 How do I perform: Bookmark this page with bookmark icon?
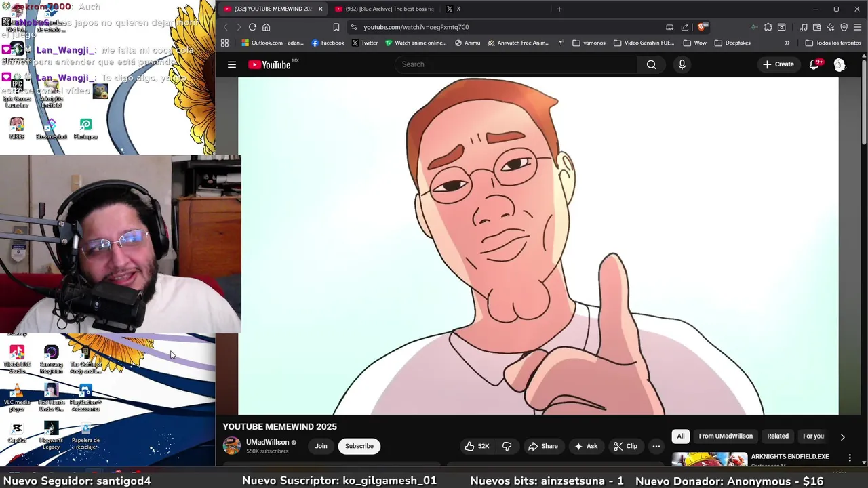[x=336, y=27]
